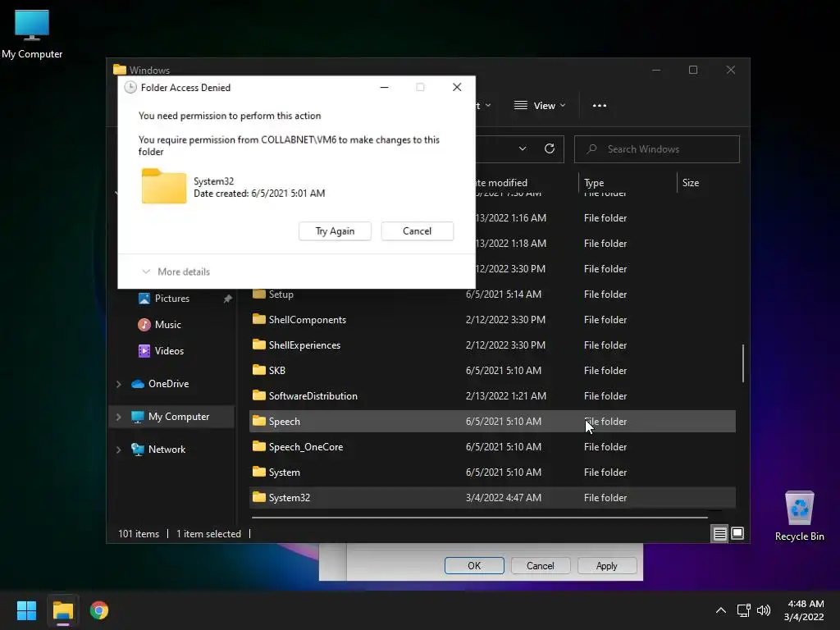Open File Explorer from taskbar
The width and height of the screenshot is (840, 630).
click(x=62, y=610)
